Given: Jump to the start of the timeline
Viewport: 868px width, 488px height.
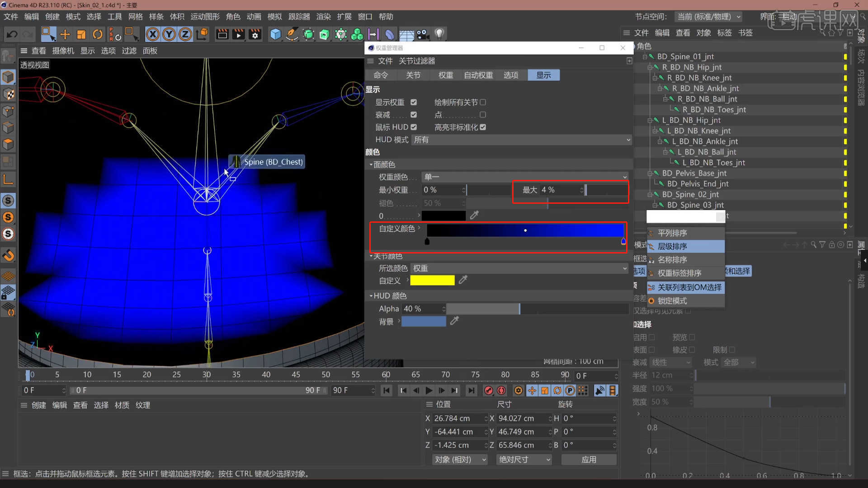Looking at the screenshot, I should (x=387, y=390).
